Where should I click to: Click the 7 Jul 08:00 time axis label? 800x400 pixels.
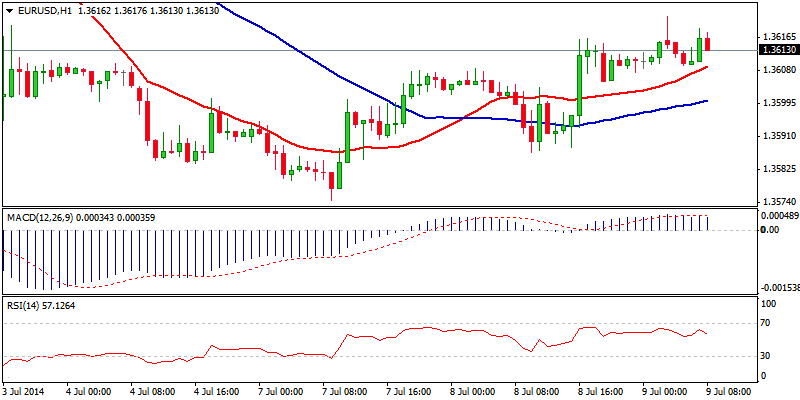click(x=343, y=392)
